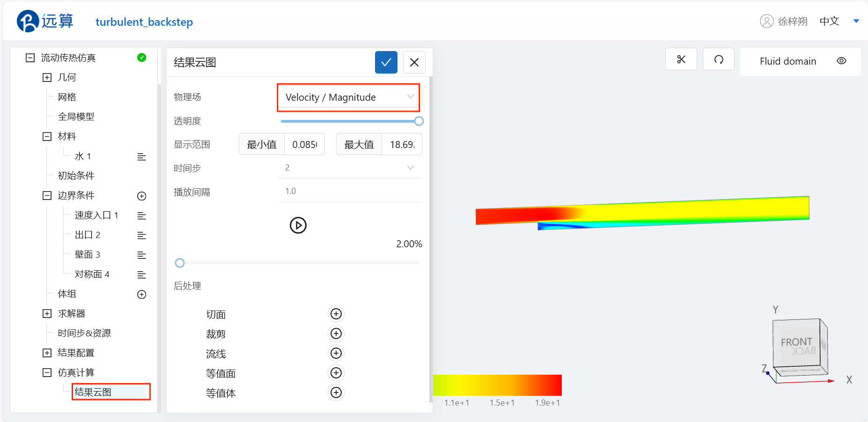
Task: Add a 裁剪 clip with plus icon
Action: click(336, 333)
